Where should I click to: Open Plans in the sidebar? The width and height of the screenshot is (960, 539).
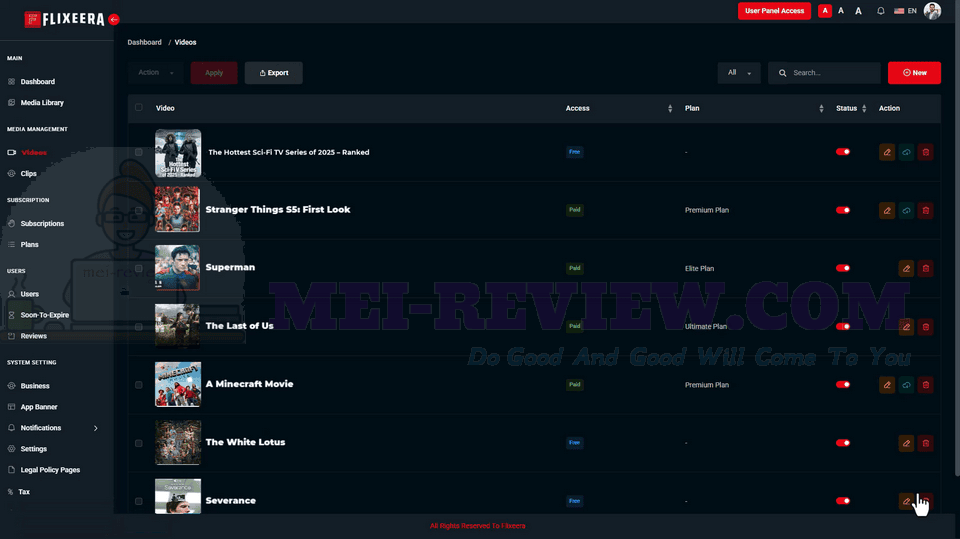pos(29,244)
